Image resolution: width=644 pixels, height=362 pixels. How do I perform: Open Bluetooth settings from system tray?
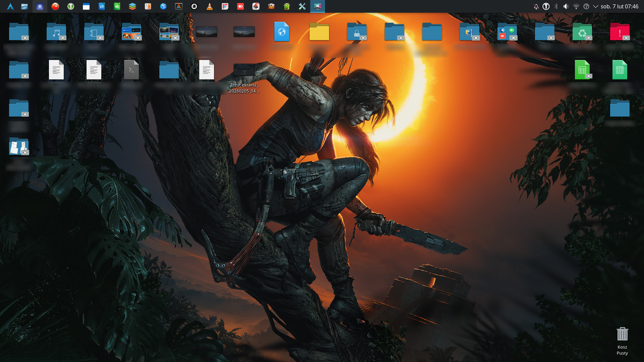(x=556, y=7)
